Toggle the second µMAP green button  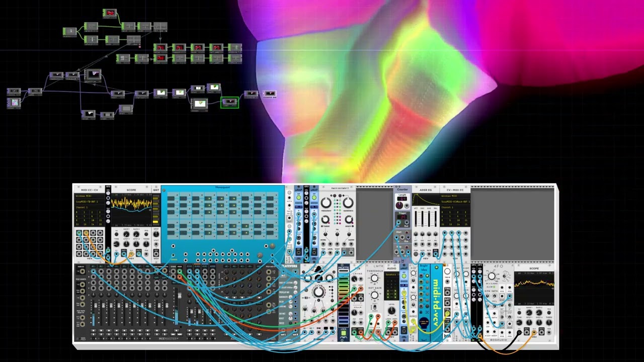(x=314, y=198)
